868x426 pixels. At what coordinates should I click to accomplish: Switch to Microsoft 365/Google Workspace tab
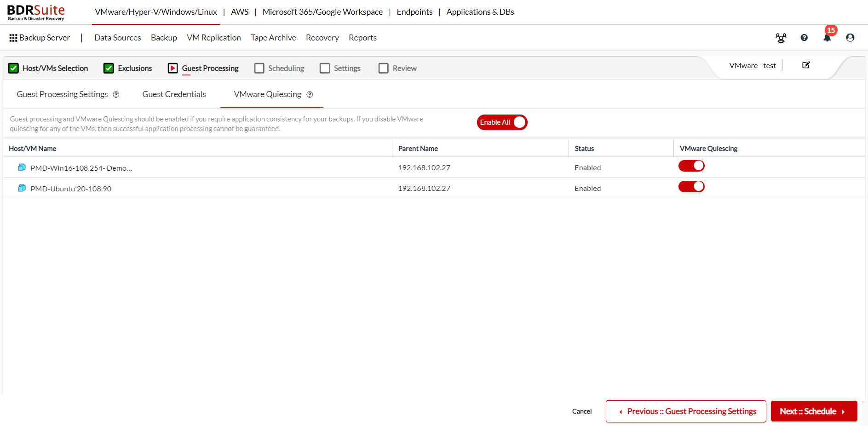point(322,12)
